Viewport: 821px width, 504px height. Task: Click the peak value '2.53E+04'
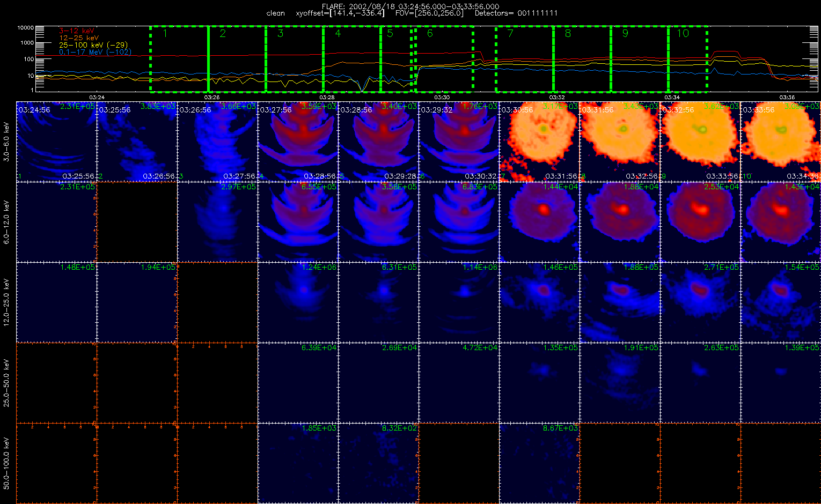pos(721,187)
